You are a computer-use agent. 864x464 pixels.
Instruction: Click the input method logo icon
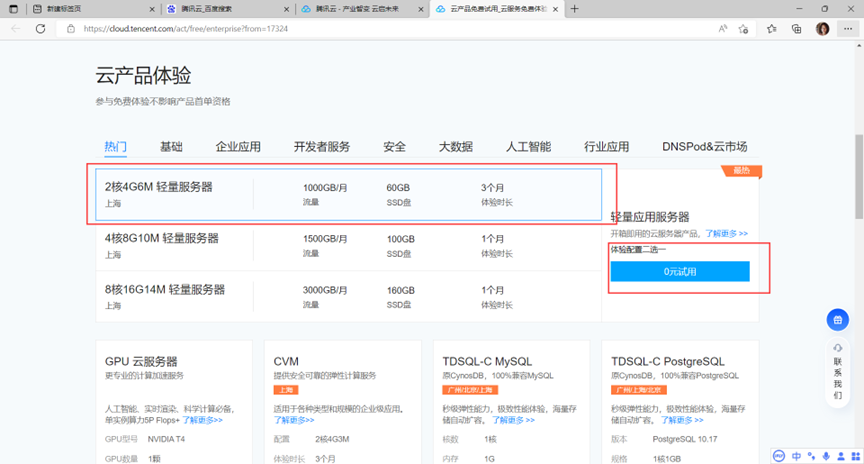coord(779,456)
